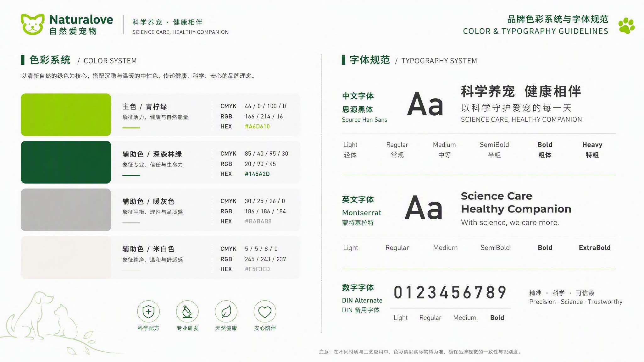Click the 0123456789 digit sample

coord(450,293)
